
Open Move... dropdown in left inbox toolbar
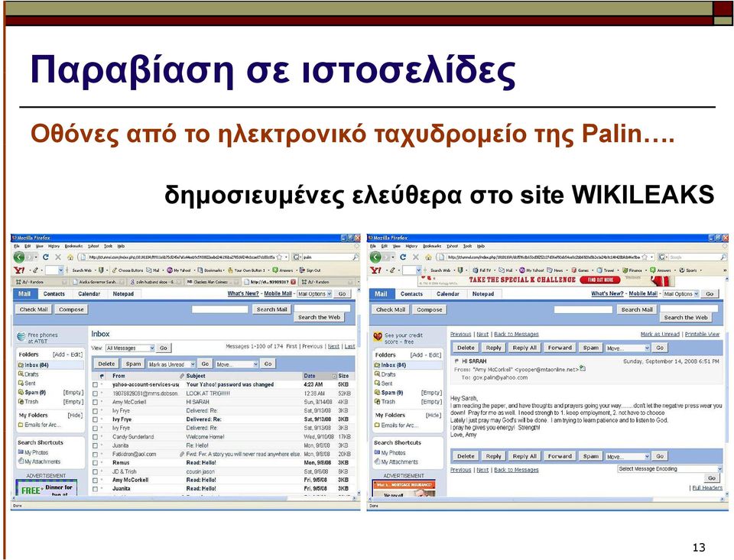[237, 364]
